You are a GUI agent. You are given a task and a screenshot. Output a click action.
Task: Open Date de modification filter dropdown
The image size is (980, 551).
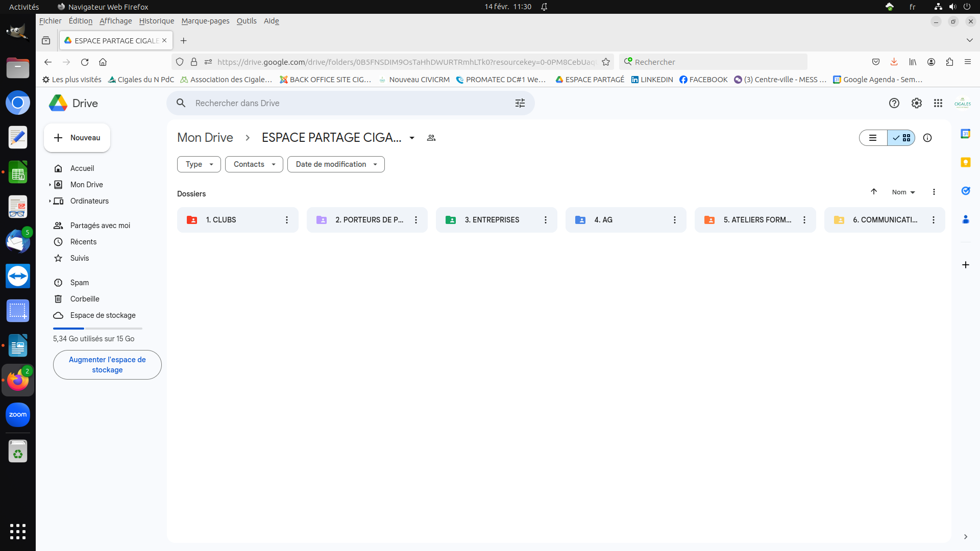335,164
